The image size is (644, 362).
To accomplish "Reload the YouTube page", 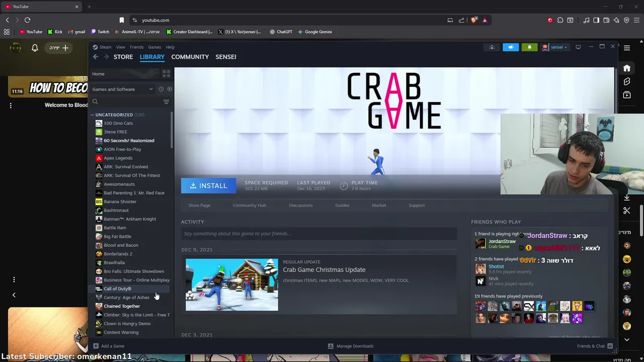I will pos(27,20).
